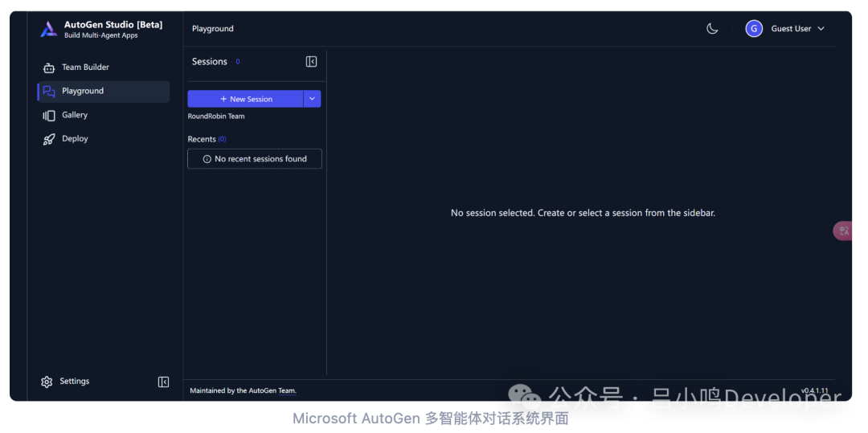
Task: Click the Guest User avatar
Action: [x=753, y=29]
